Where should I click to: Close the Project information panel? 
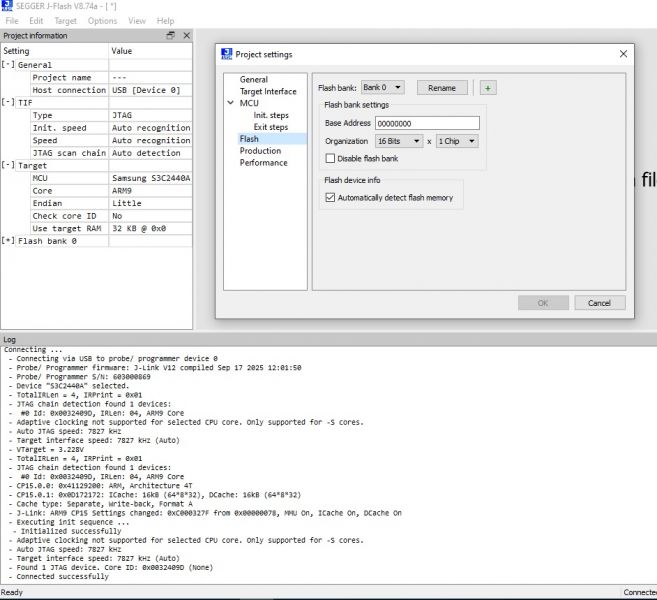(x=186, y=36)
